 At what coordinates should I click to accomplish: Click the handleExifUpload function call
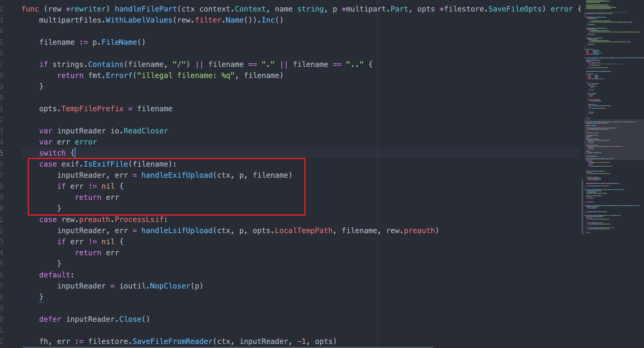pos(177,175)
